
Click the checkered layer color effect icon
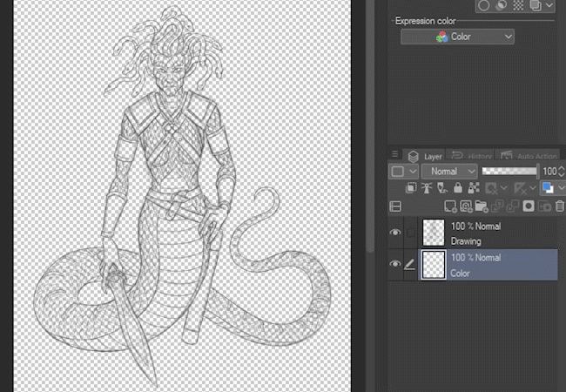coord(518,5)
